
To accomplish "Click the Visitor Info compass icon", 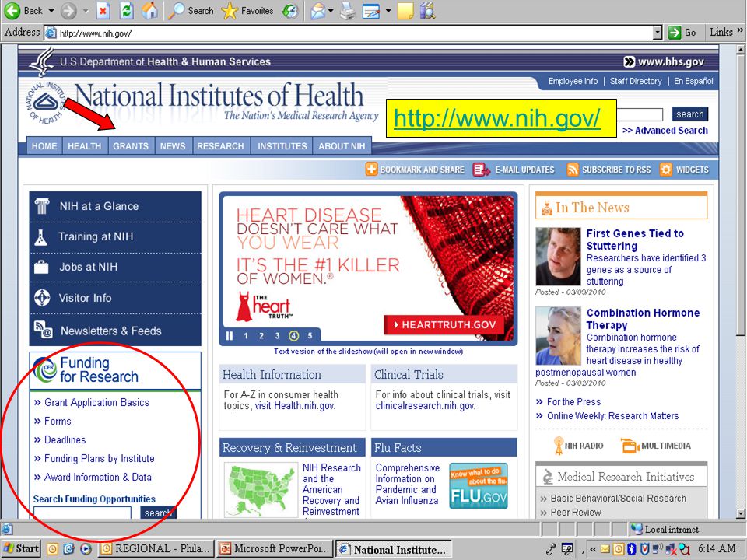I will [x=42, y=298].
